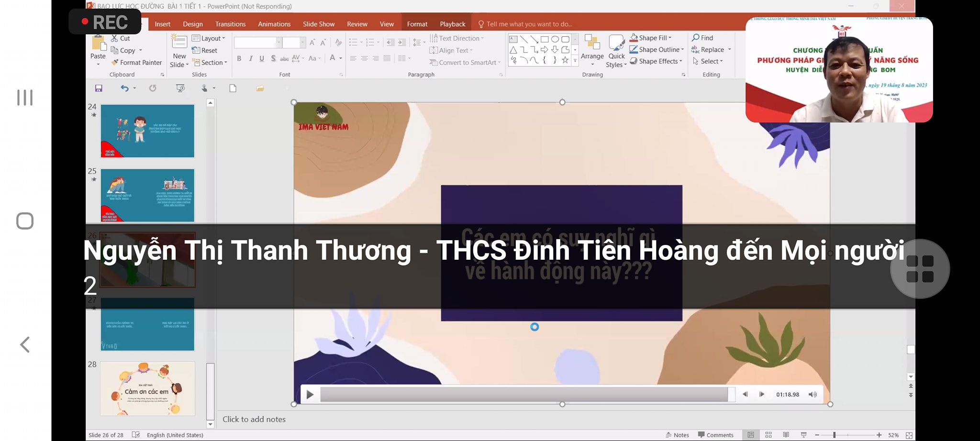The height and width of the screenshot is (441, 980).
Task: Align text to the left
Action: pos(353,58)
